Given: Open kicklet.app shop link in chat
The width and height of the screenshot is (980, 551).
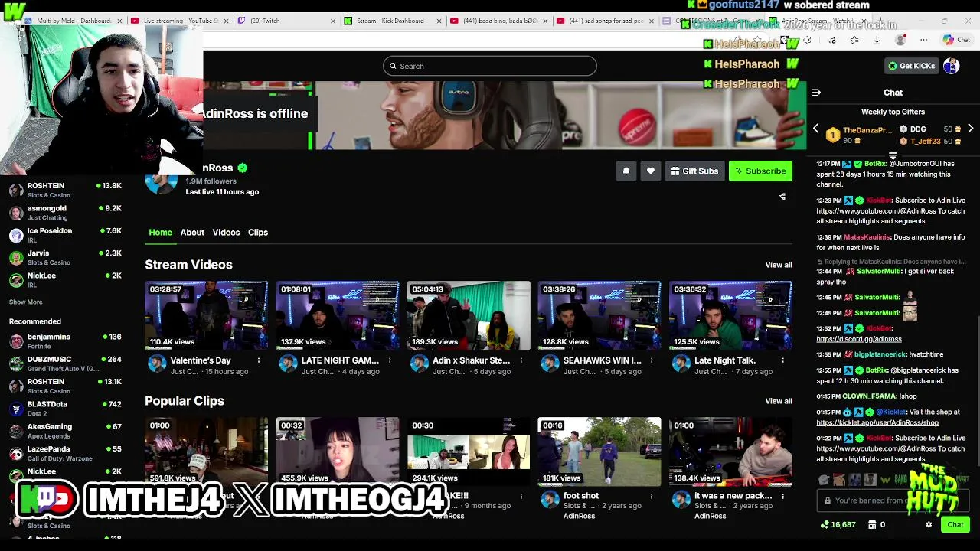Looking at the screenshot, I should (x=877, y=422).
